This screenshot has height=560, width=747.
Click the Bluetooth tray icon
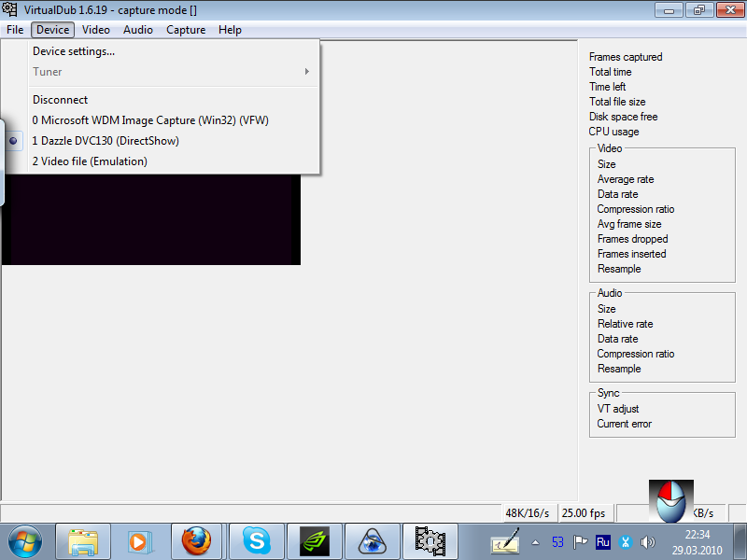tap(627, 541)
